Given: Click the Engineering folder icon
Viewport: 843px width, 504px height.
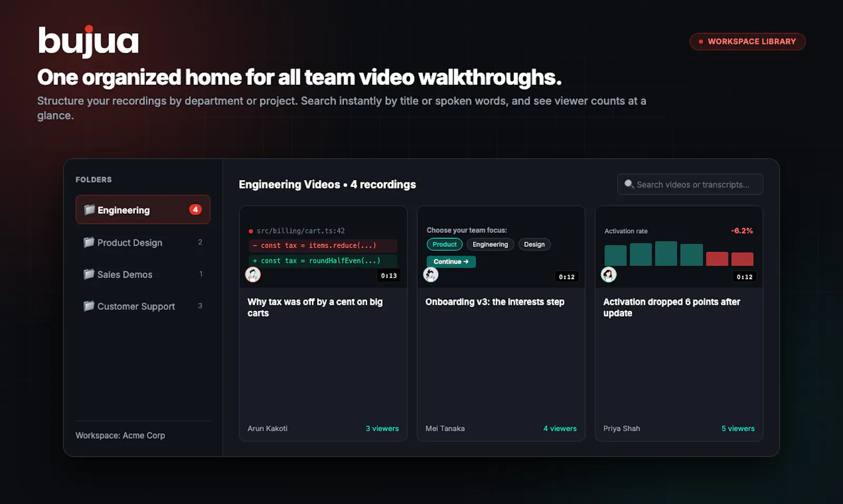Looking at the screenshot, I should tap(90, 210).
